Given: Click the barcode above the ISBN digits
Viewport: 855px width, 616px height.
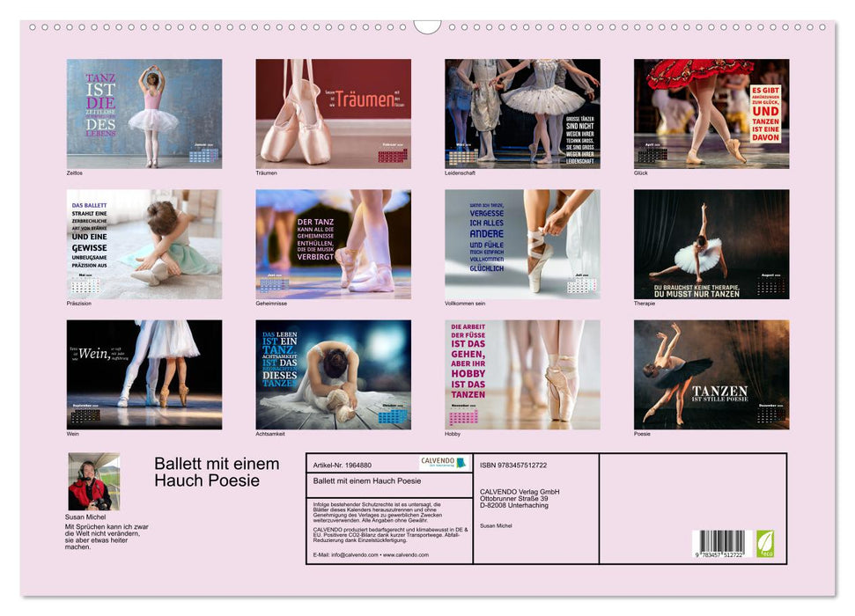Looking at the screenshot, I should (x=724, y=541).
